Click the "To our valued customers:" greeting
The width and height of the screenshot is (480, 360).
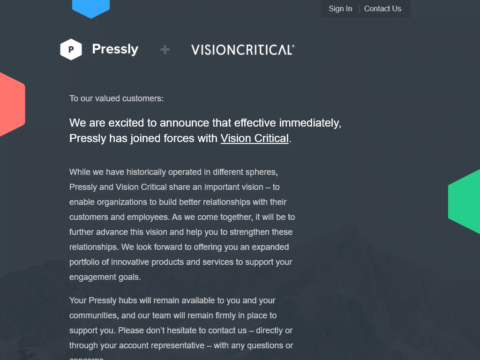point(116,99)
